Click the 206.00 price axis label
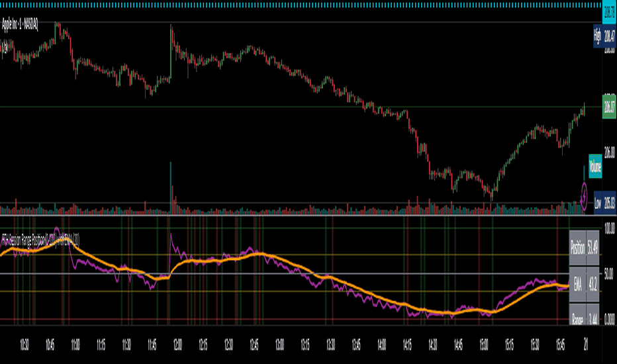This screenshot has width=617, height=364. tap(609, 151)
